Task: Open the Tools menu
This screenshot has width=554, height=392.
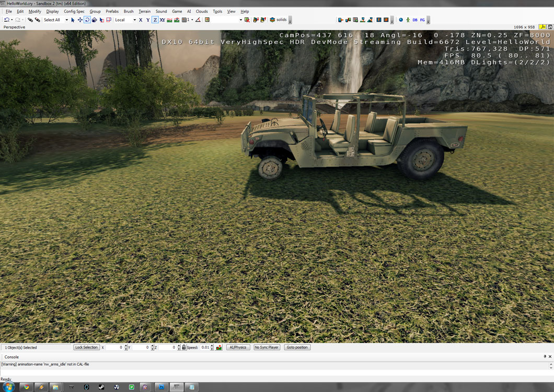Action: click(217, 11)
